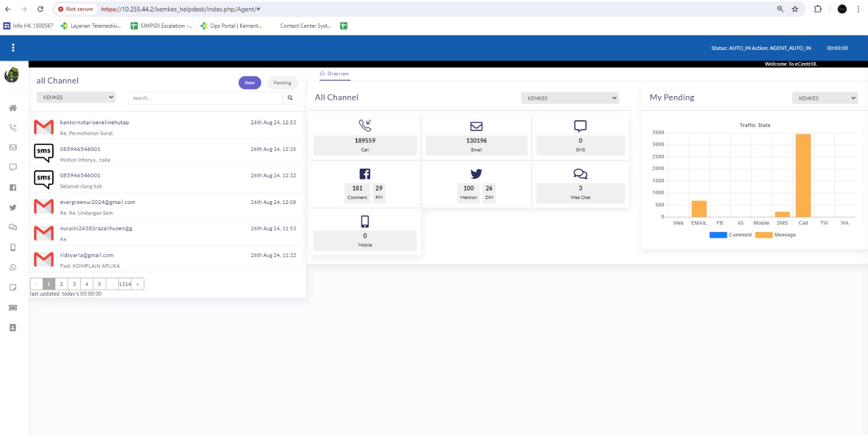Expand KEMKES dropdown in My Pending panel
This screenshot has height=435, width=868.
click(825, 98)
